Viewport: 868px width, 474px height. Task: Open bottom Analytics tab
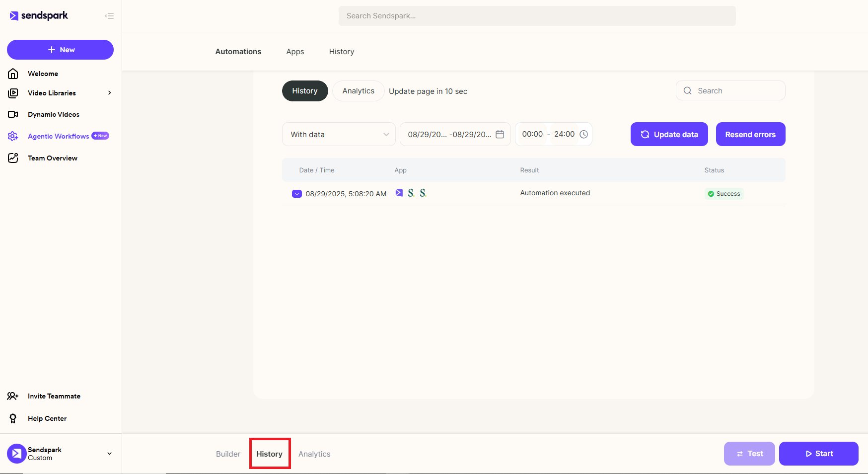314,454
